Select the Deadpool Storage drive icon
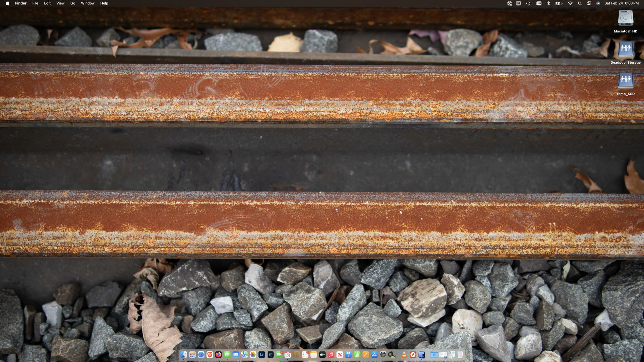 pos(625,50)
